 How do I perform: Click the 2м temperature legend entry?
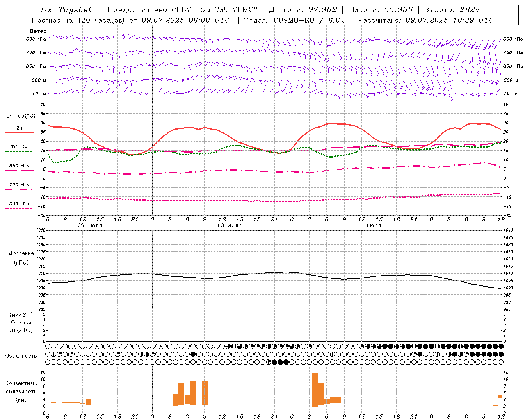[19, 128]
